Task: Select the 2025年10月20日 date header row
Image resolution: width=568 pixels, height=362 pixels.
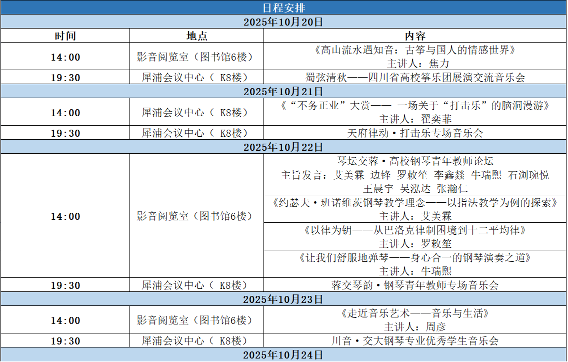Action: pyautogui.click(x=284, y=22)
